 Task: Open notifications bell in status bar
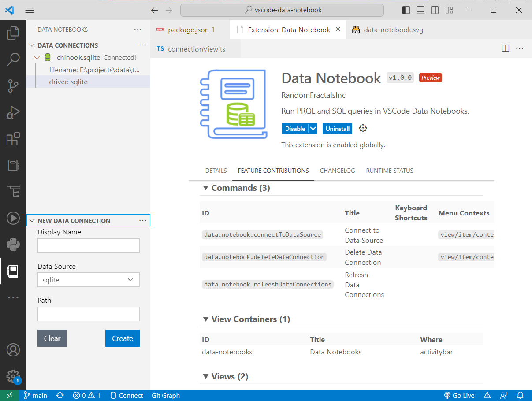pyautogui.click(x=520, y=395)
